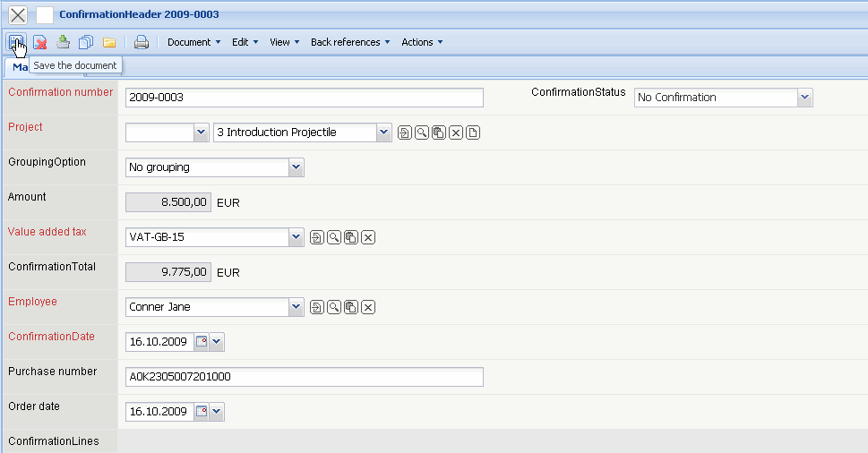
Task: Open the View menu
Action: click(284, 42)
